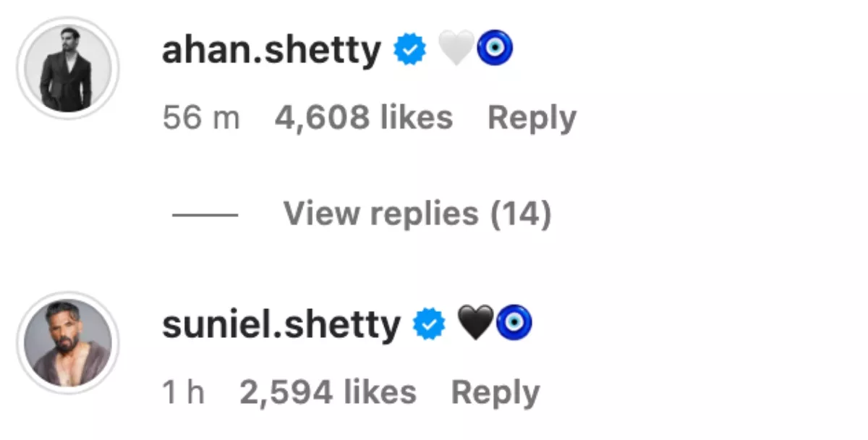Image resolution: width=868 pixels, height=440 pixels.
Task: Open the 4,608 likes list
Action: coord(363,118)
